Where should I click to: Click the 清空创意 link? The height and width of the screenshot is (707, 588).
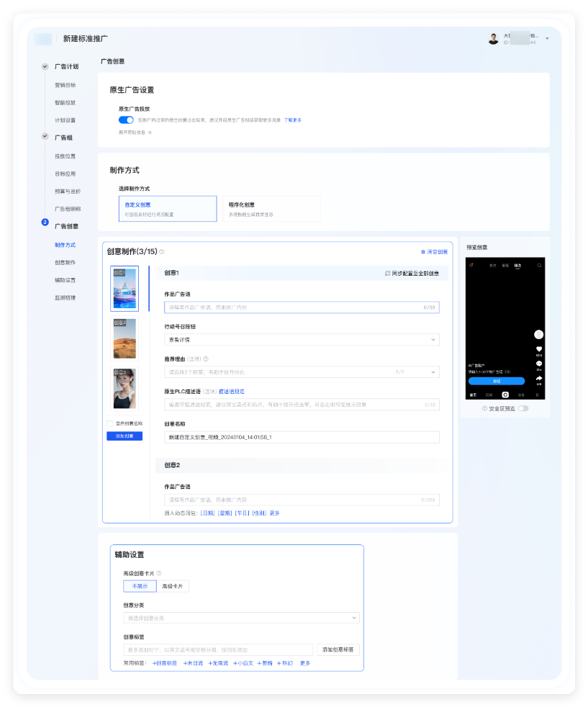click(433, 252)
